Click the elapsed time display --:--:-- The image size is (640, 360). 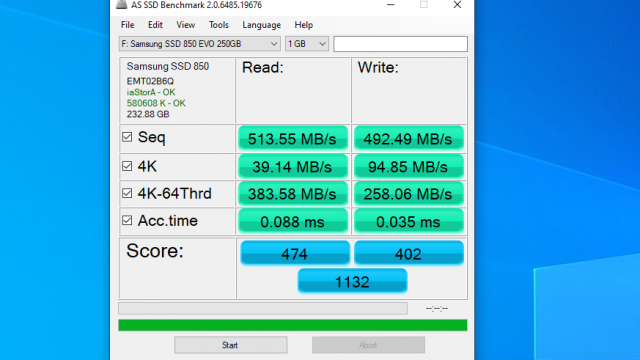pyautogui.click(x=437, y=308)
